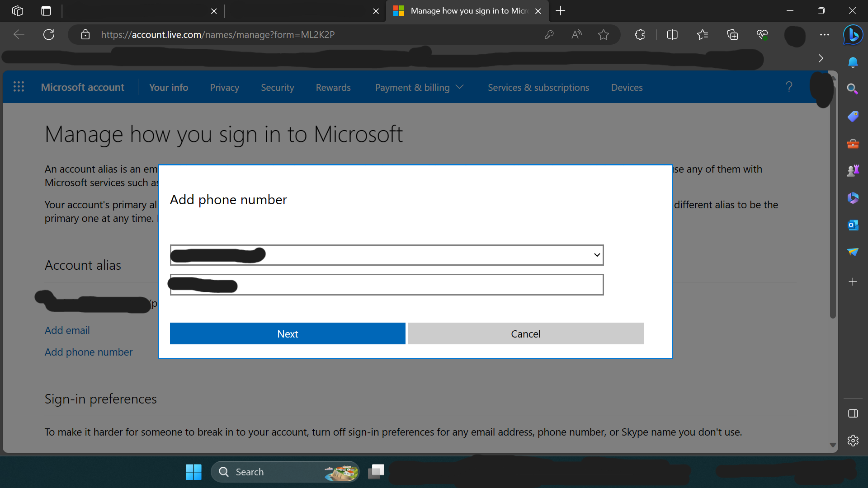This screenshot has height=488, width=868.
Task: Select the Your info tab
Action: 169,88
